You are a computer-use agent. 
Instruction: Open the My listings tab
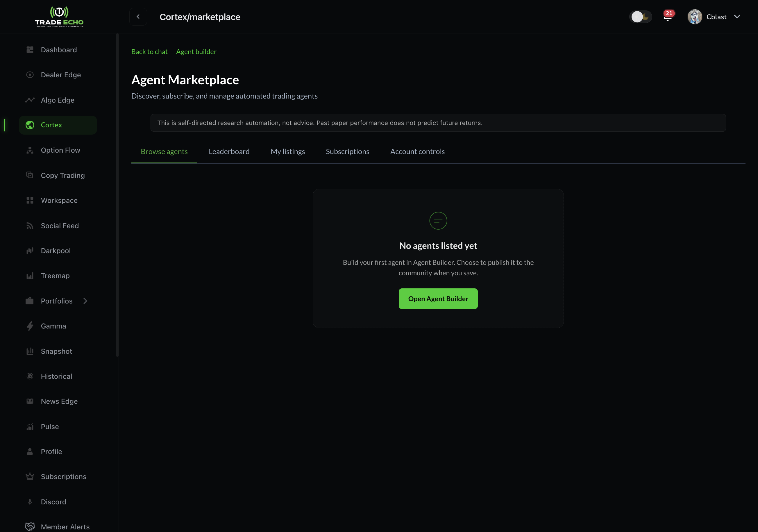(287, 151)
